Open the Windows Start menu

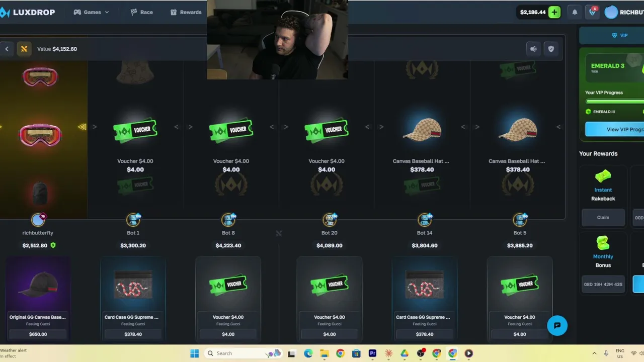(x=194, y=353)
